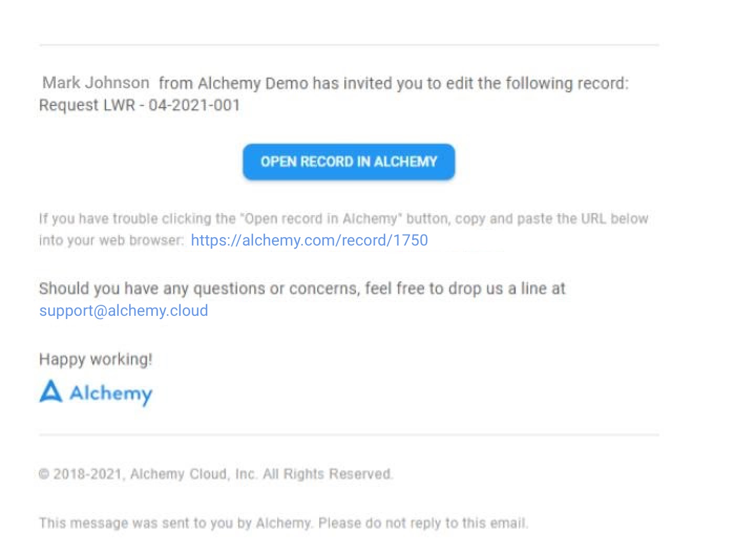Image resolution: width=756 pixels, height=554 pixels.
Task: Click the OPEN RECORD IN ALCHEMY button
Action: pyautogui.click(x=349, y=162)
